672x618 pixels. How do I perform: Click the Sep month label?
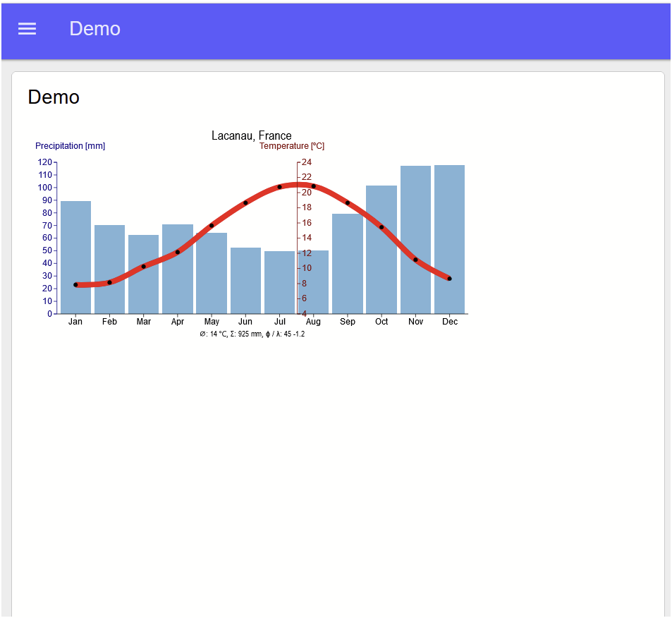(348, 322)
